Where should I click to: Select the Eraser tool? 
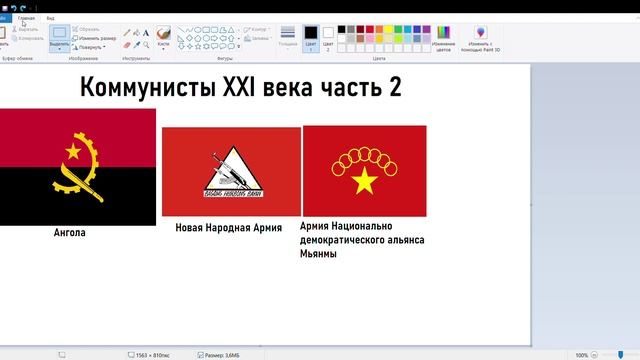pyautogui.click(x=127, y=45)
